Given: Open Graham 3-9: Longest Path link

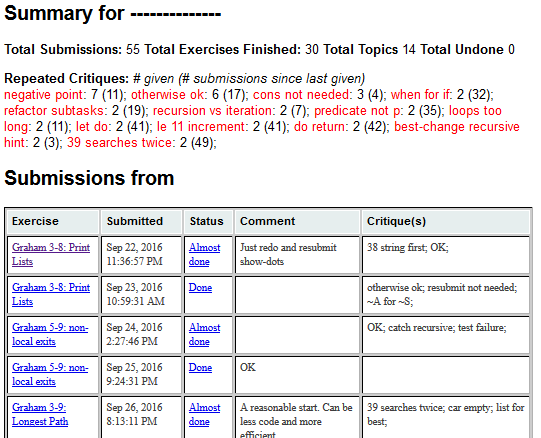Looking at the screenshot, I should [x=40, y=415].
